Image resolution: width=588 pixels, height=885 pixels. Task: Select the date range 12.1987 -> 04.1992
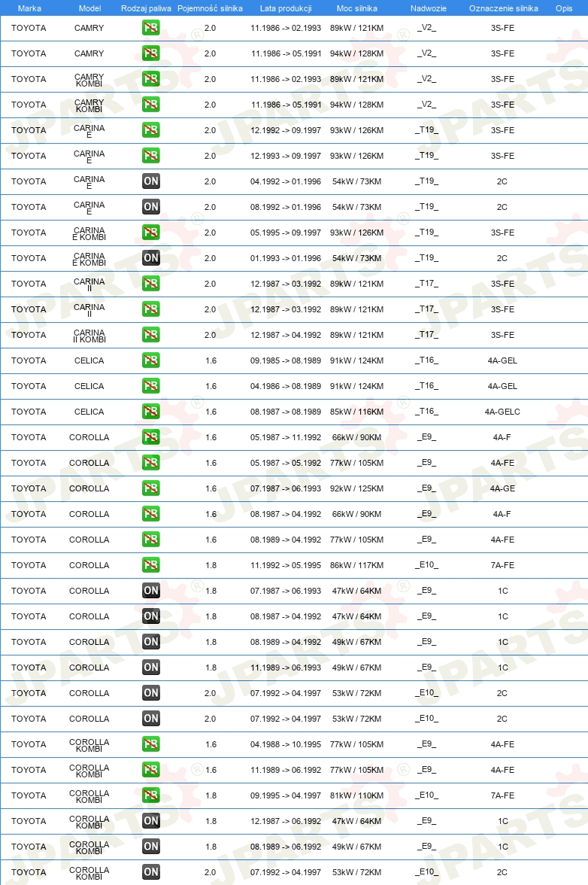286,335
